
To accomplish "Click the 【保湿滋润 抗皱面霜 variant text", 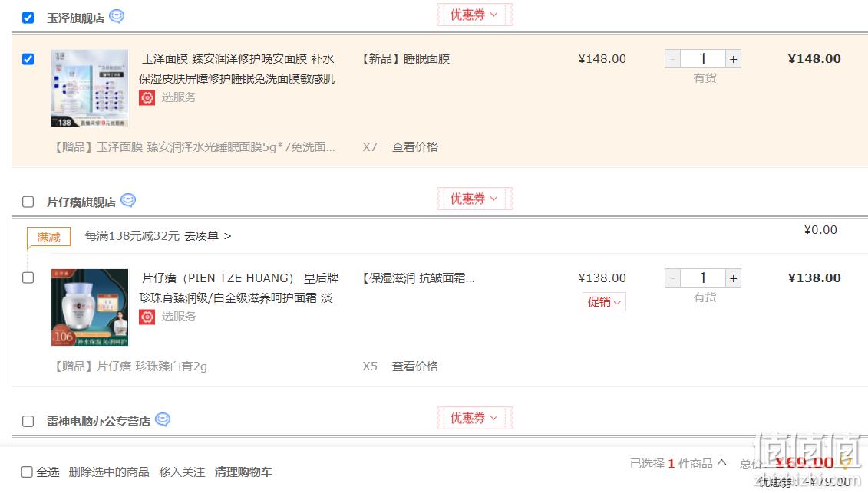I will [417, 278].
